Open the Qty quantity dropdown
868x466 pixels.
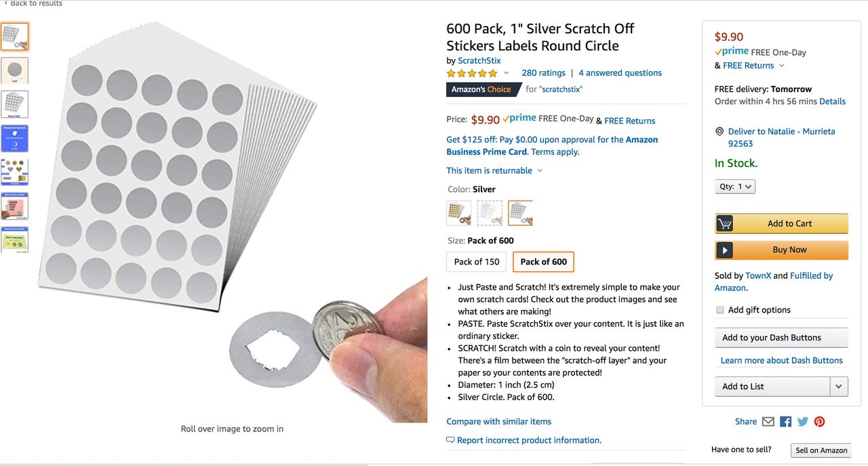point(735,187)
